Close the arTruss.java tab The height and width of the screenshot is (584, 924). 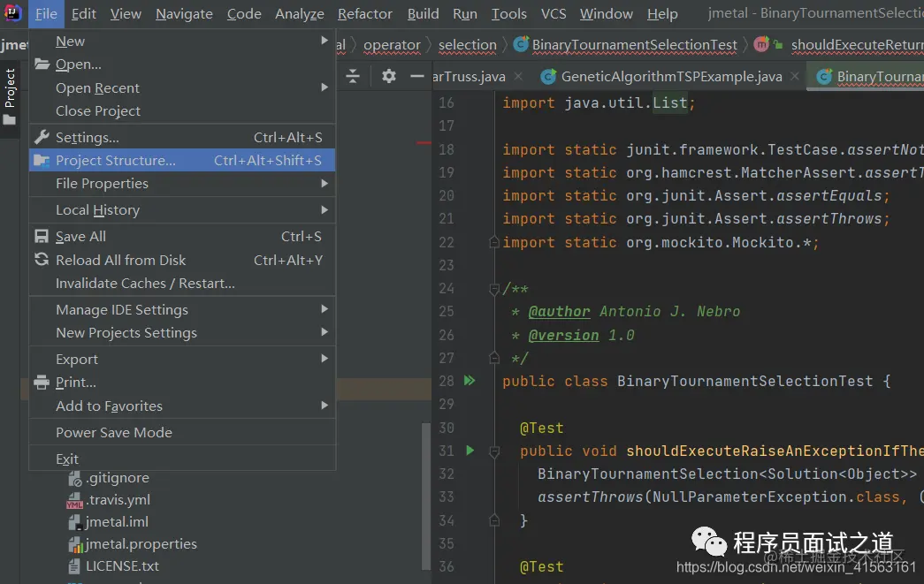click(518, 77)
